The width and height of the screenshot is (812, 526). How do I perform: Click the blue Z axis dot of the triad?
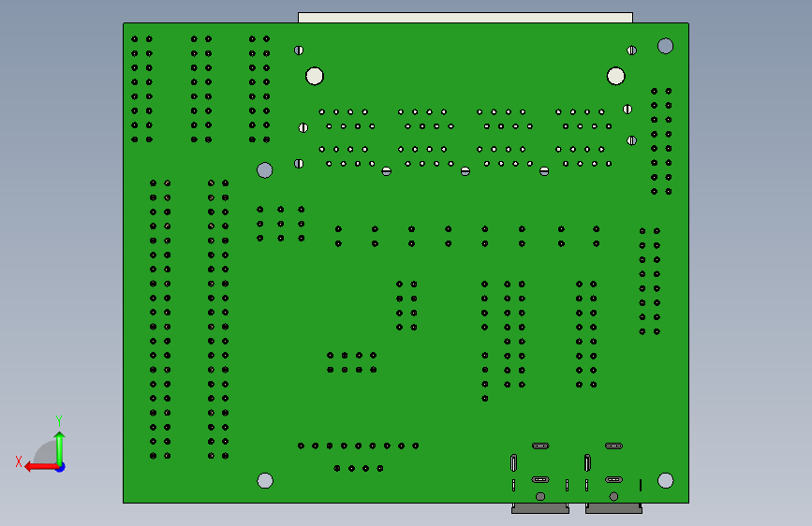click(x=61, y=468)
